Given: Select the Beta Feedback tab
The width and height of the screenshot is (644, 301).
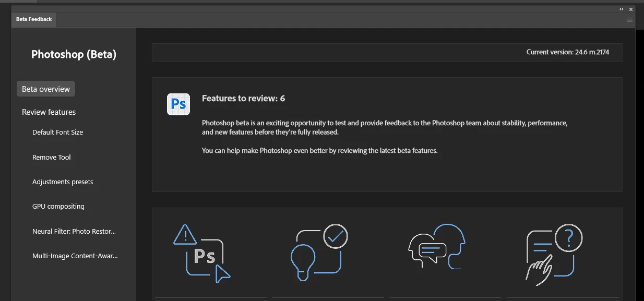Looking at the screenshot, I should (34, 19).
